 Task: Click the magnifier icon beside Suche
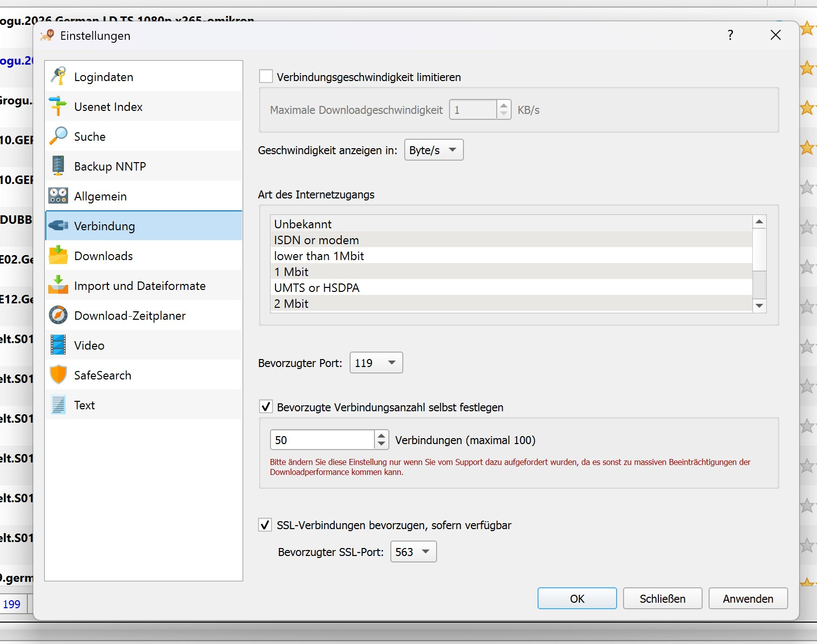tap(58, 136)
